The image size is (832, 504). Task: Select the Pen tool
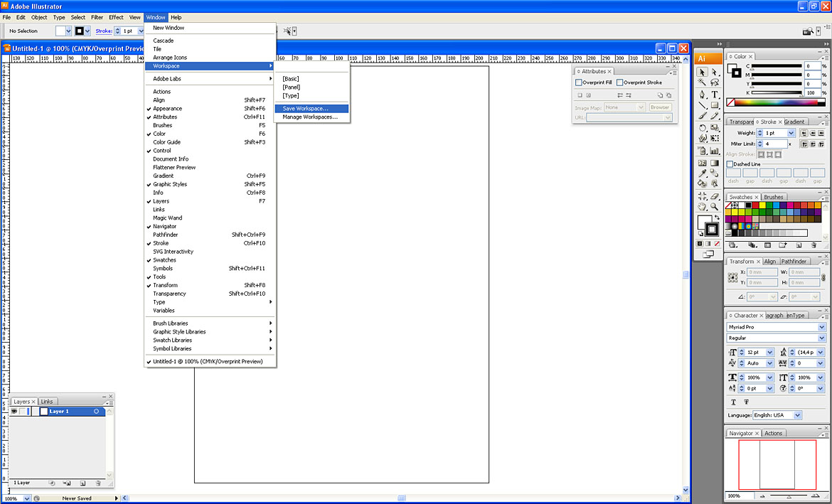coord(702,95)
